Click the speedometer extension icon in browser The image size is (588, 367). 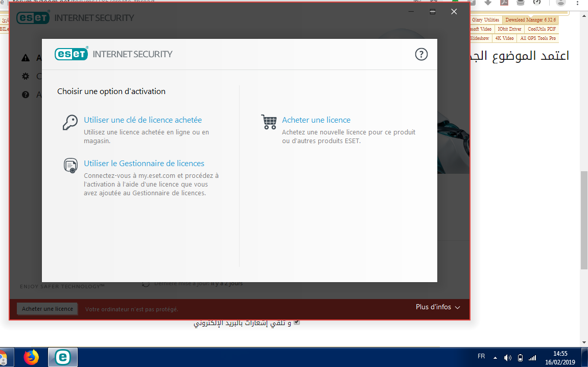pyautogui.click(x=537, y=2)
